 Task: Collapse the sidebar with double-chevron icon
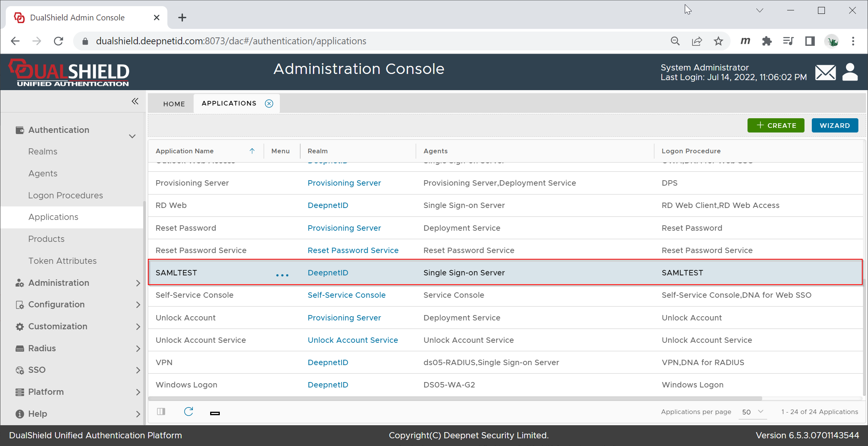tap(135, 101)
